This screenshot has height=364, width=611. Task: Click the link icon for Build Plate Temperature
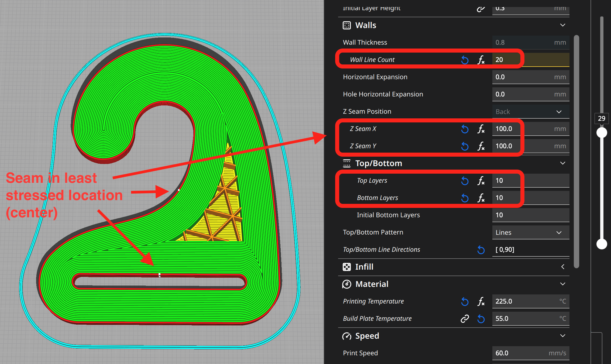[x=465, y=319]
